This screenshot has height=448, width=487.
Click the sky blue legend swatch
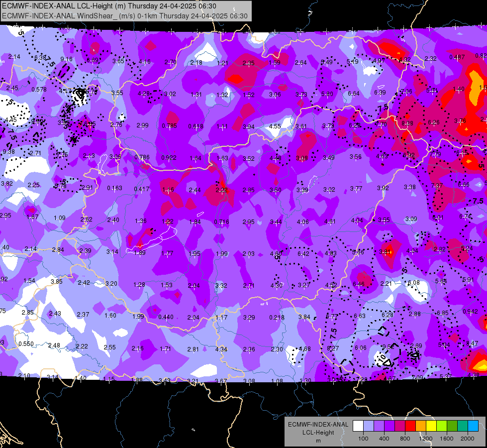click(473, 426)
